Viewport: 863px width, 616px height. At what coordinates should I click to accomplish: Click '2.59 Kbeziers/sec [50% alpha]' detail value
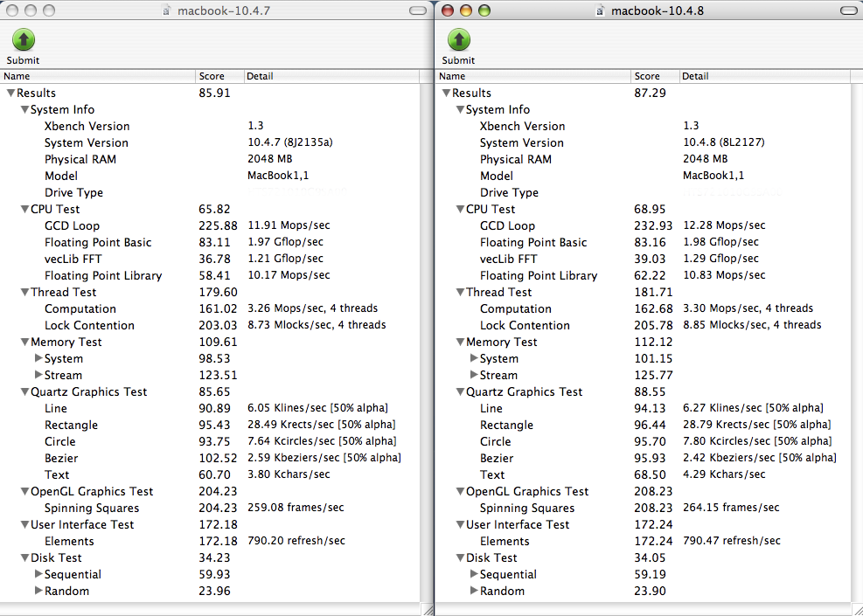[324, 458]
